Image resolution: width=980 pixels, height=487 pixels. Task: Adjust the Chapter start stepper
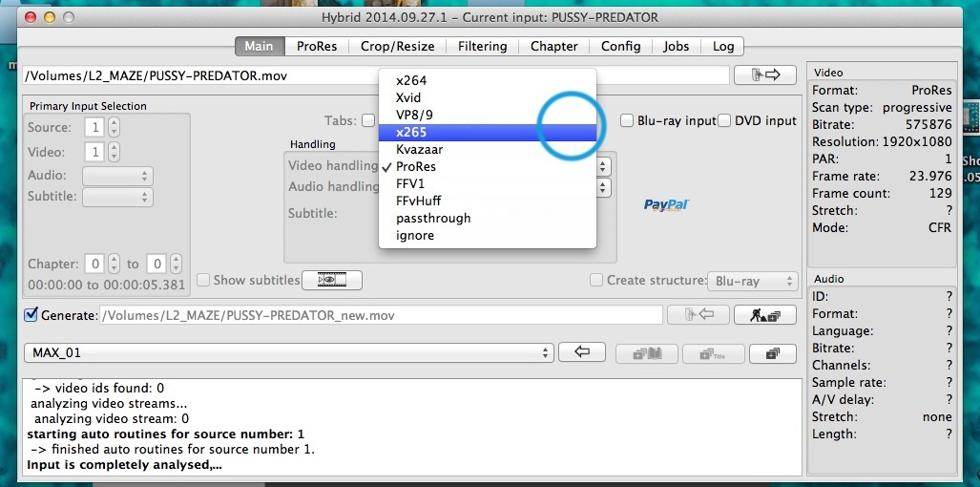[114, 264]
